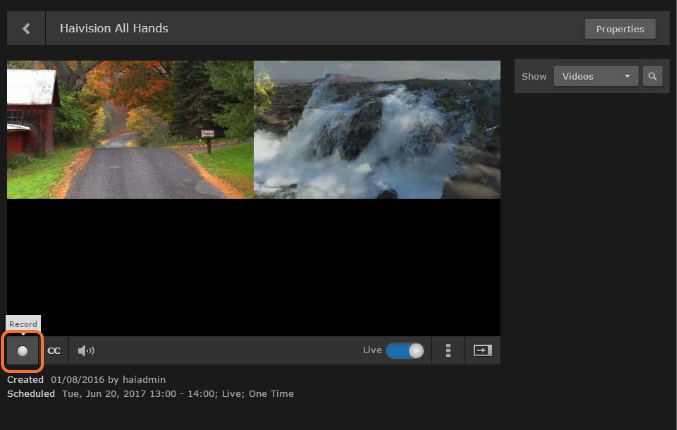
Task: Open the Properties panel
Action: tap(620, 29)
